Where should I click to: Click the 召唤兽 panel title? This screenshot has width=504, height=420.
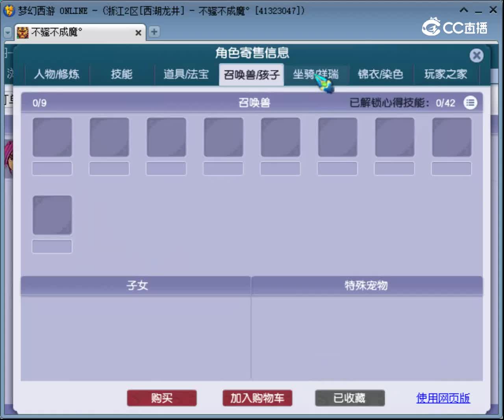(x=254, y=103)
